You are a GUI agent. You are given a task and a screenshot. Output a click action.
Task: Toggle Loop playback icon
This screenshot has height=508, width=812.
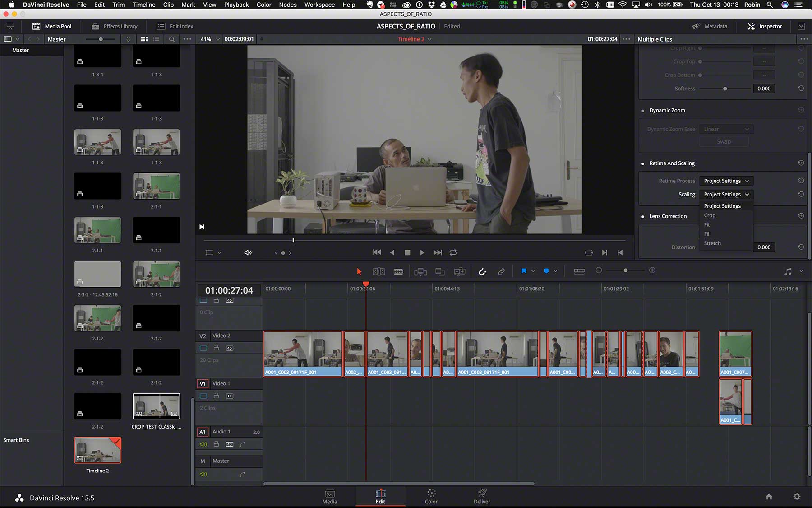click(x=453, y=252)
